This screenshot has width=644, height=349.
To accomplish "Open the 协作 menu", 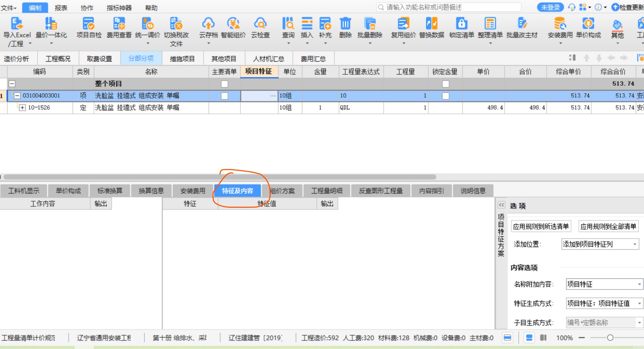I will point(87,8).
